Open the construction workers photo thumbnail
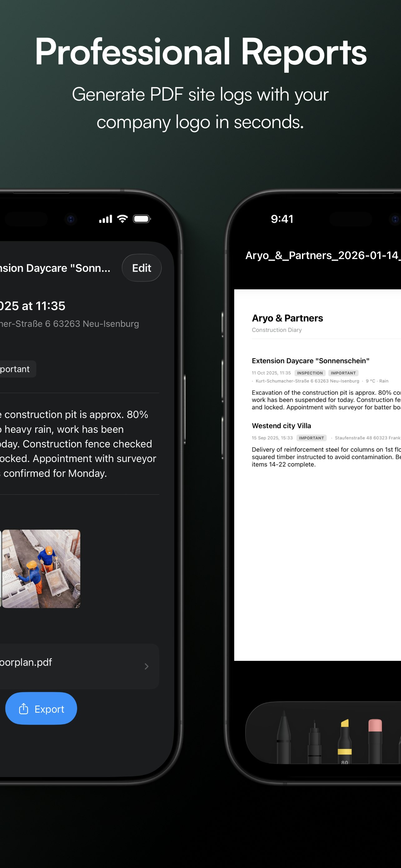 [41, 569]
